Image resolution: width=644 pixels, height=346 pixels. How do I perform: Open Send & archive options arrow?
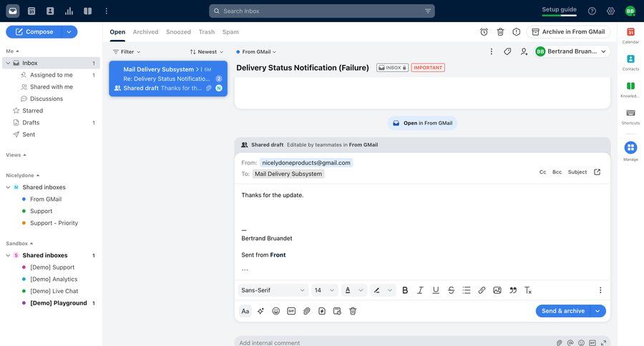(598, 311)
